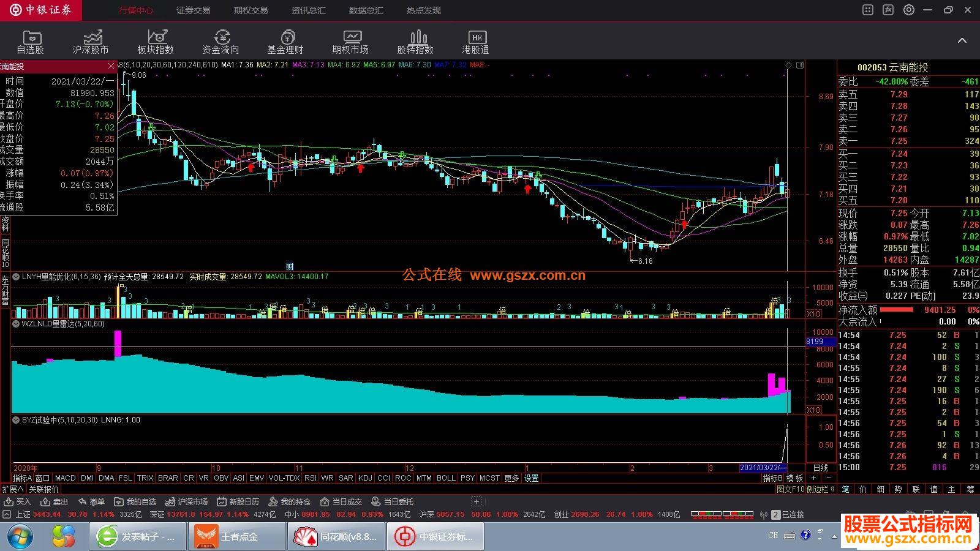Open the 资金流向 capital flow icon
Viewport: 980px width, 551px height.
point(221,42)
